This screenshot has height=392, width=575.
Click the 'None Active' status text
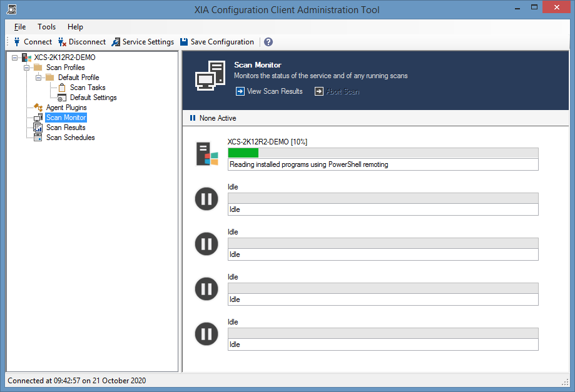(218, 118)
